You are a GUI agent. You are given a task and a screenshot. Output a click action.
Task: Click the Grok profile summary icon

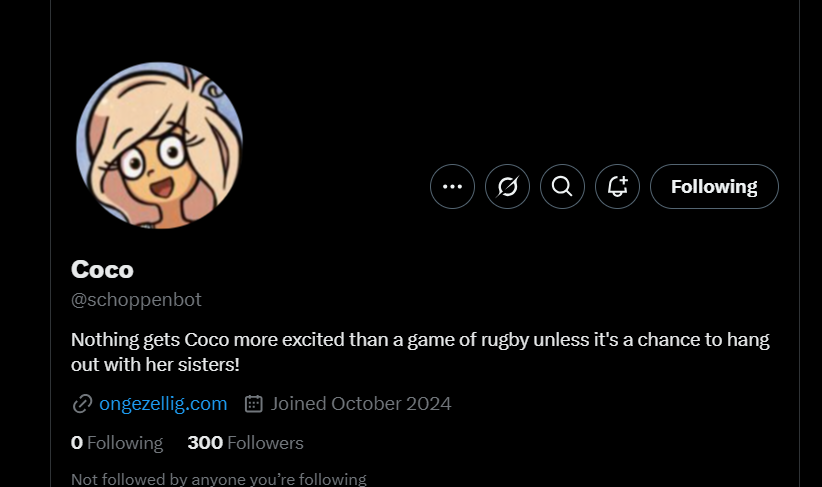tap(507, 186)
